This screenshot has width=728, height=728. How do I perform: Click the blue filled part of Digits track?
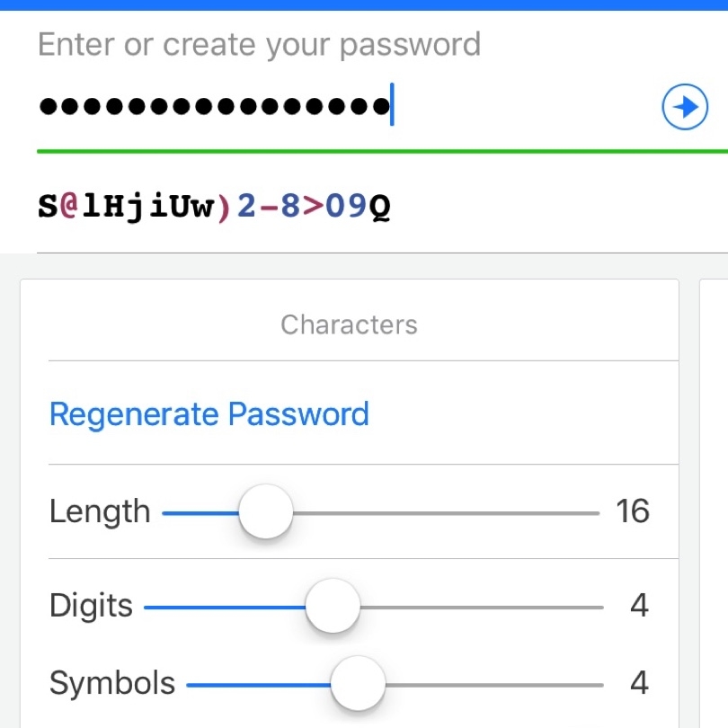pyautogui.click(x=225, y=608)
